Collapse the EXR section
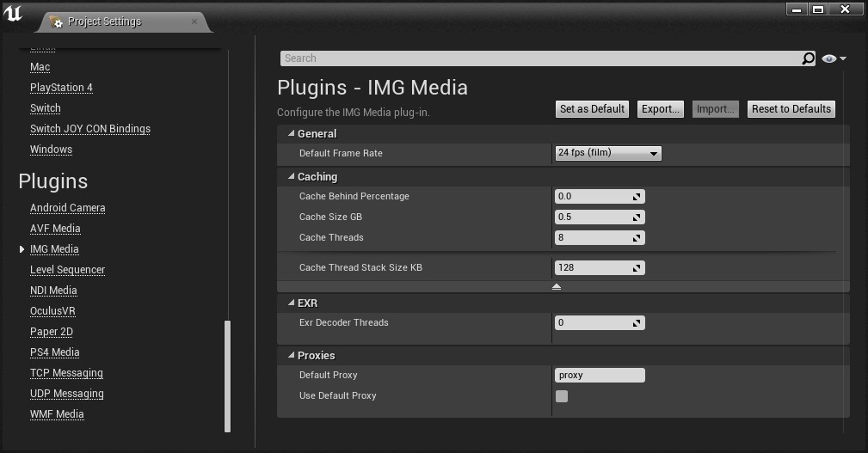Screen dimensions: 868x453 click(291, 303)
